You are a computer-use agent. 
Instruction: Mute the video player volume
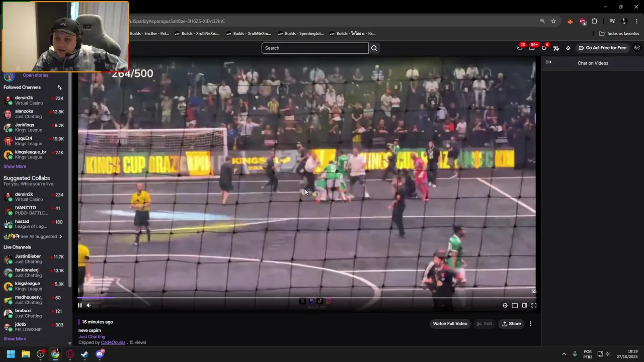click(89, 305)
